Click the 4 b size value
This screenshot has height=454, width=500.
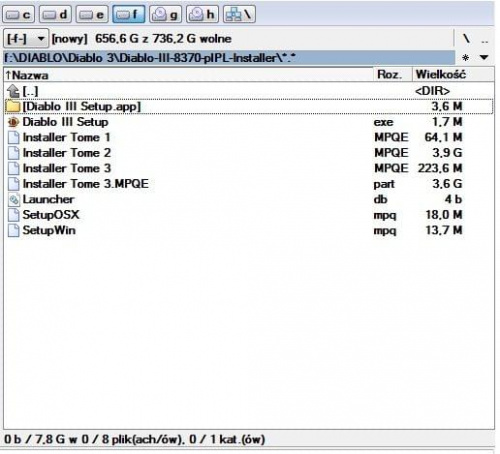453,199
